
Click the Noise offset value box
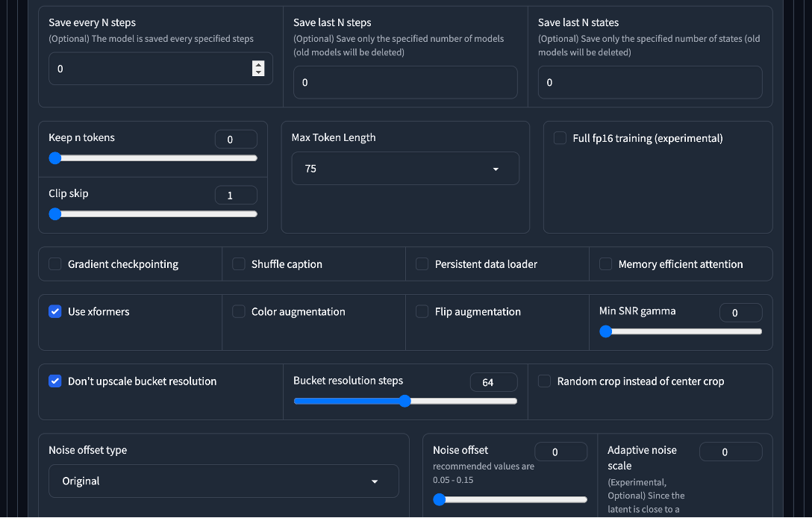click(x=560, y=452)
